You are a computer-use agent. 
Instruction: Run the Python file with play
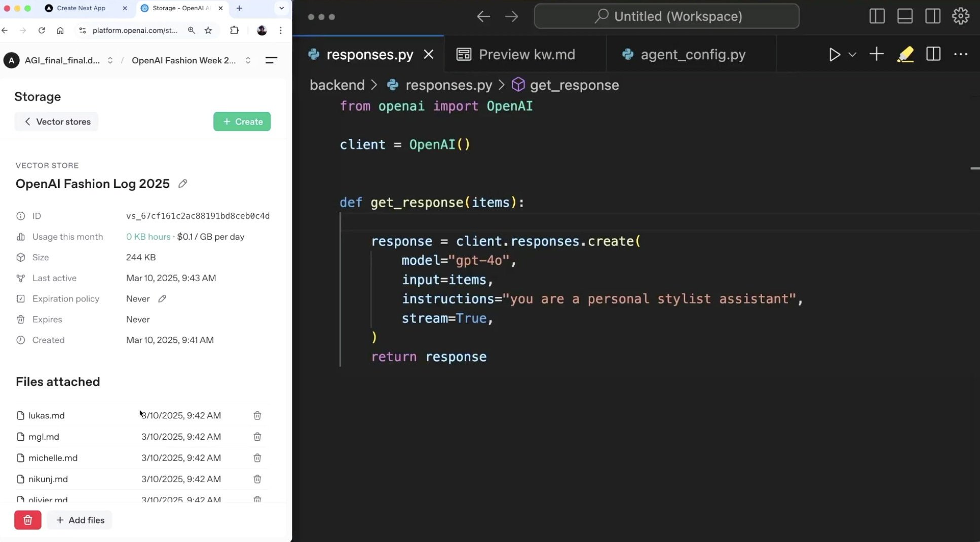(x=834, y=54)
